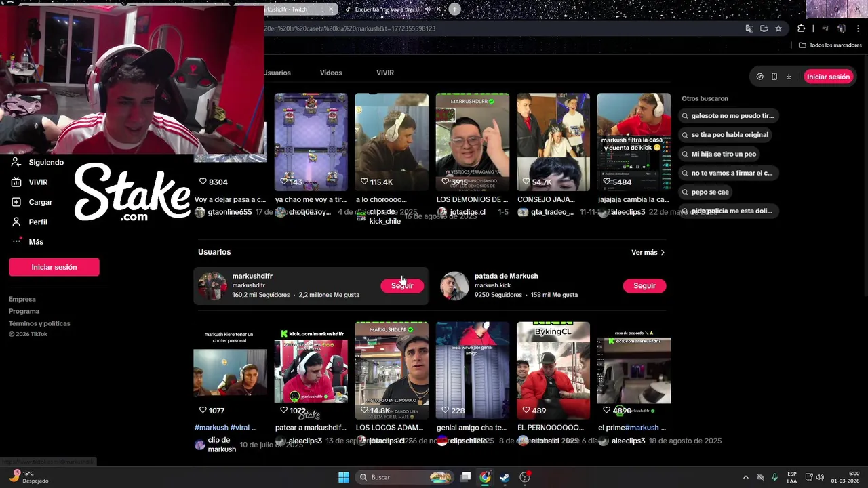
Task: Open uploader jotaclips.cl under LOS DEMONIOS
Action: click(x=468, y=212)
